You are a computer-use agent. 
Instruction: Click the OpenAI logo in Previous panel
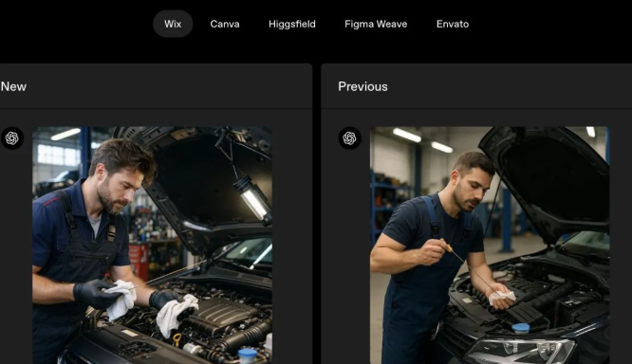pos(349,138)
